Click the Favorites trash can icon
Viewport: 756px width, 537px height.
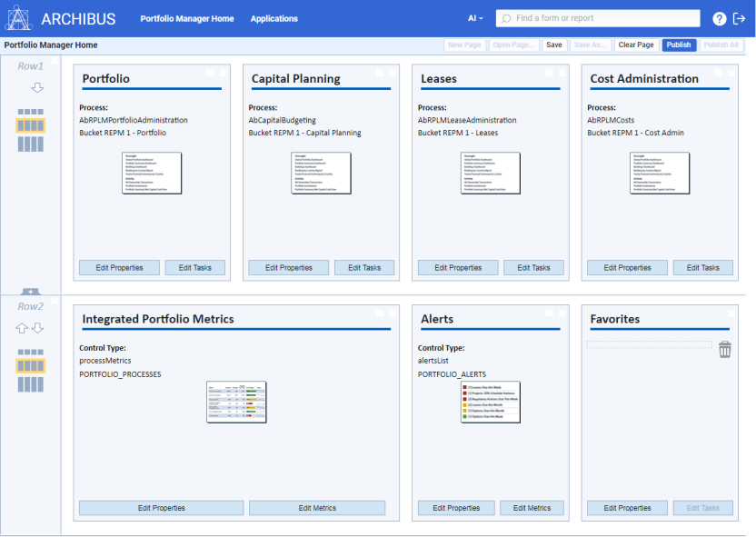pos(724,349)
